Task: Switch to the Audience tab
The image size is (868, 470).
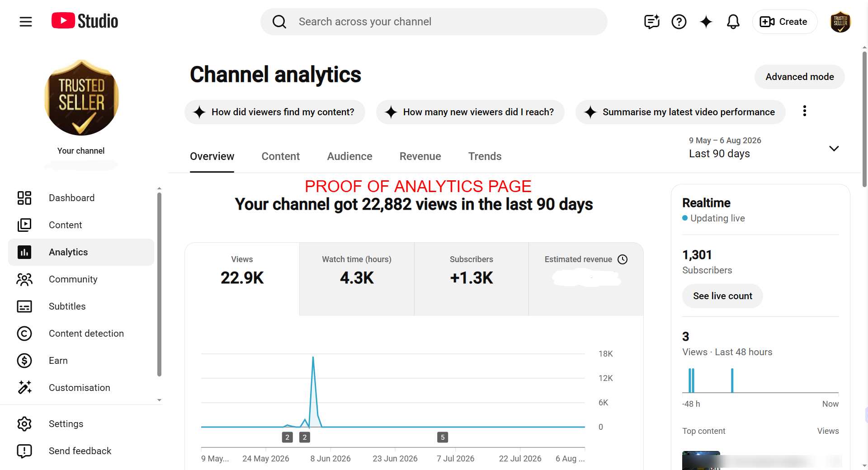Action: [349, 156]
